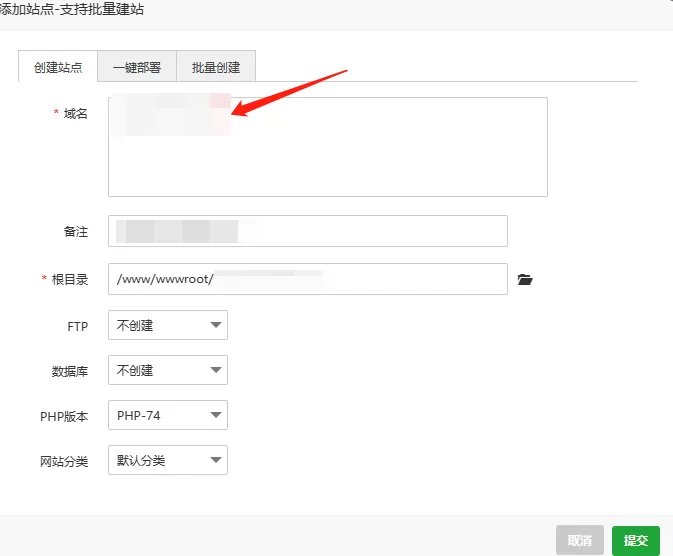673x556 pixels.
Task: Click the PHP版本 field label
Action: point(64,416)
